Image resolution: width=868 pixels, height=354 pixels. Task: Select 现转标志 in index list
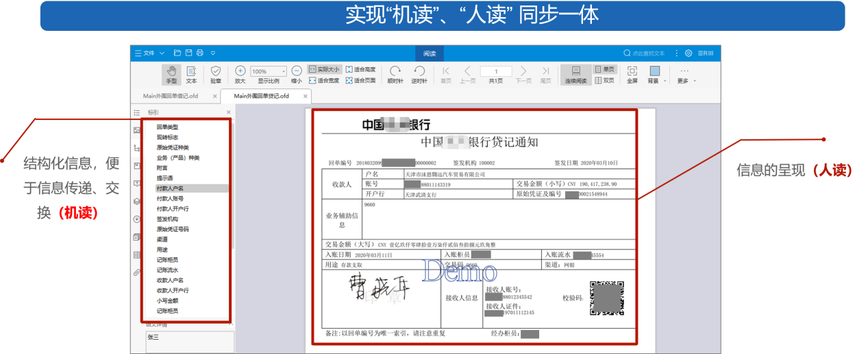(x=168, y=137)
